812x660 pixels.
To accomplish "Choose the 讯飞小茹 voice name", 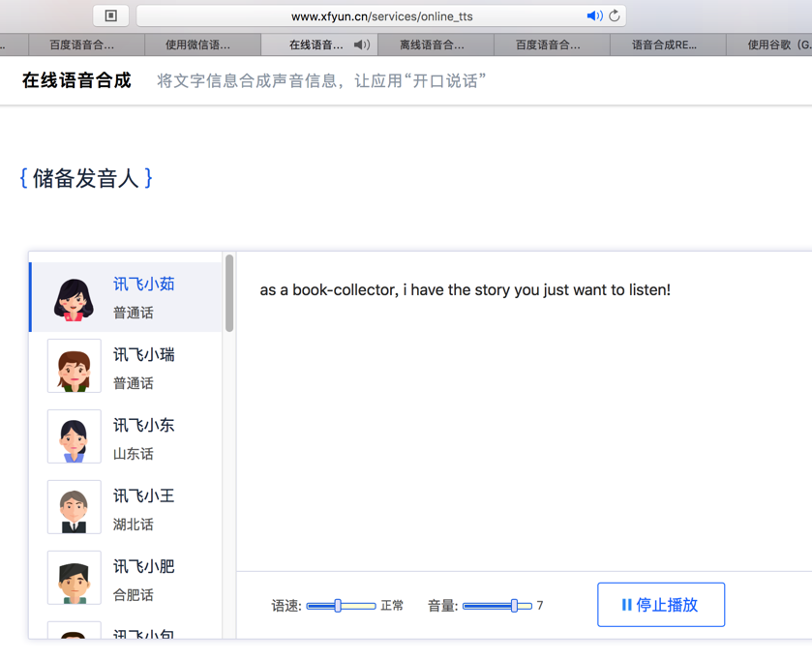I will click(144, 284).
